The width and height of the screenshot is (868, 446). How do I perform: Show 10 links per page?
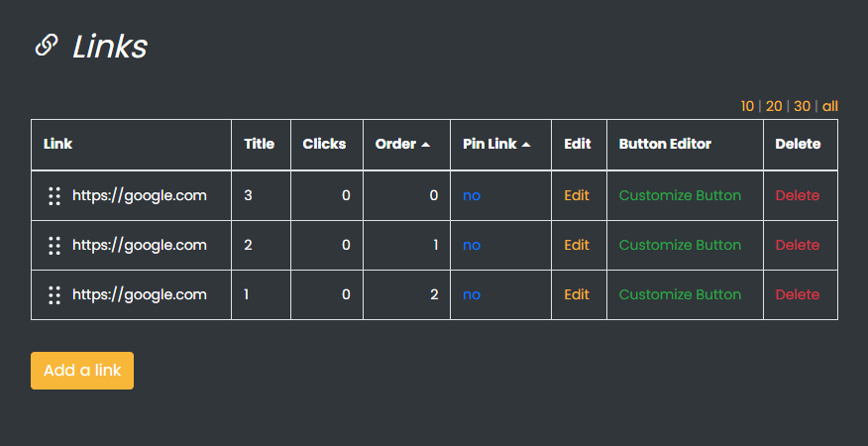click(x=747, y=106)
